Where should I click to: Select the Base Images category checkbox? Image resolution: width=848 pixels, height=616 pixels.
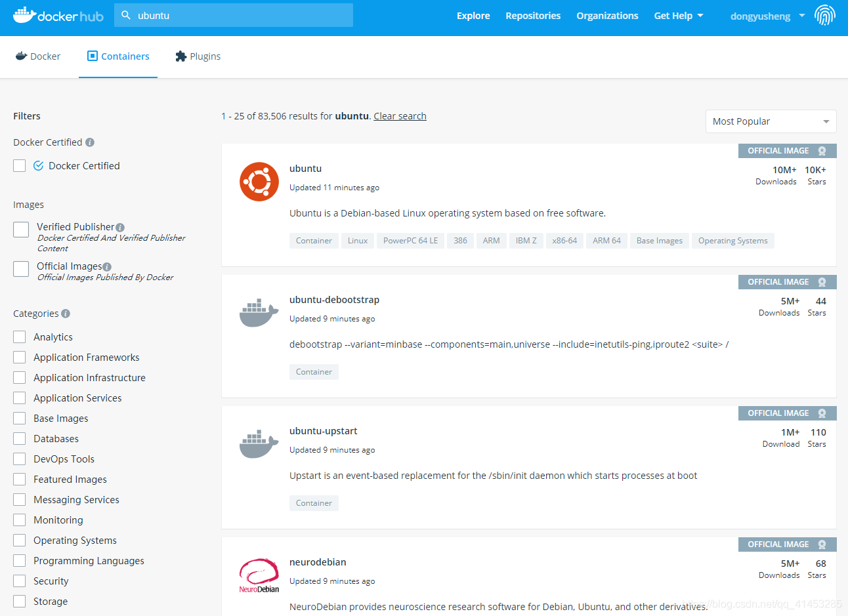coord(20,419)
